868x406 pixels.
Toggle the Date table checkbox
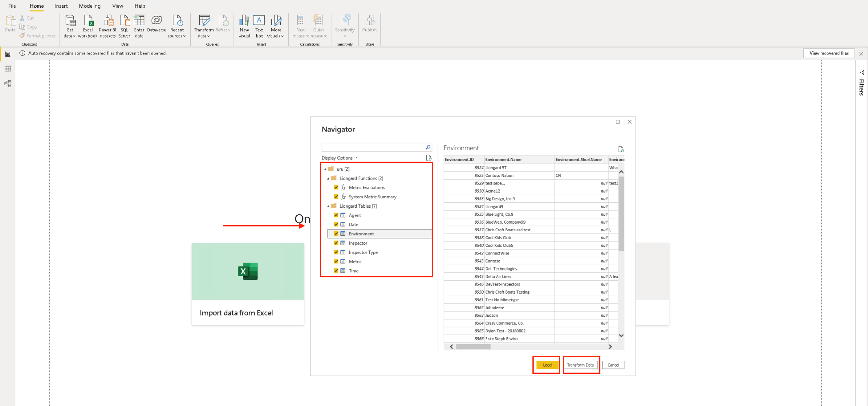click(x=336, y=224)
